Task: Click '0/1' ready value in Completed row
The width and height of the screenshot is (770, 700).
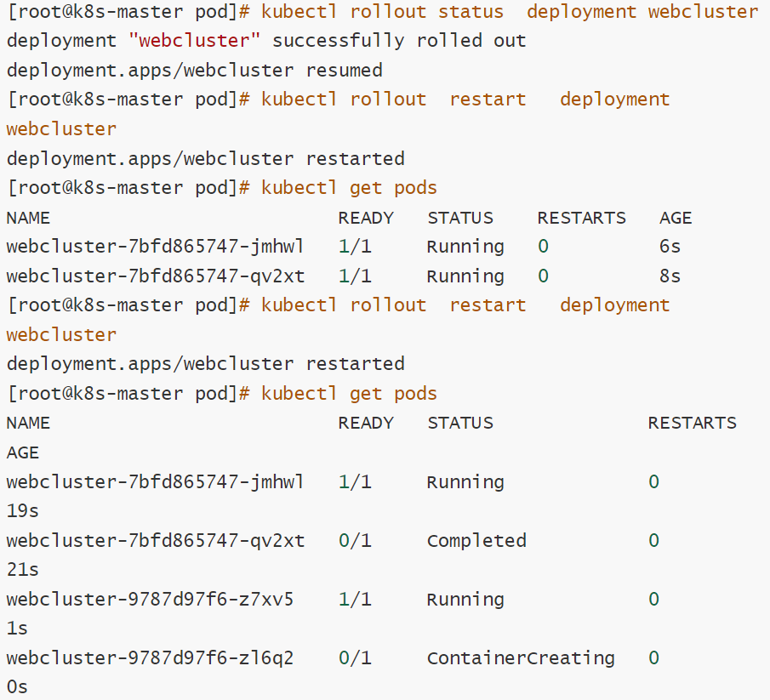Action: [x=355, y=541]
